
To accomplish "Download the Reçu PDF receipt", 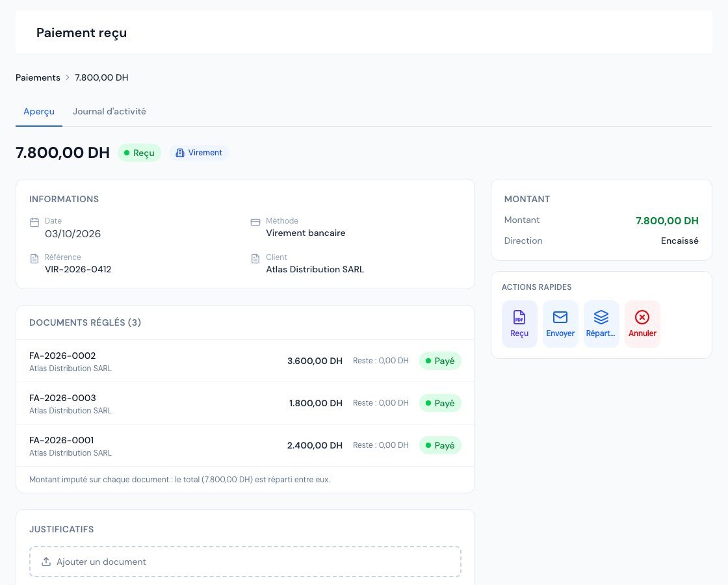I will (x=519, y=324).
